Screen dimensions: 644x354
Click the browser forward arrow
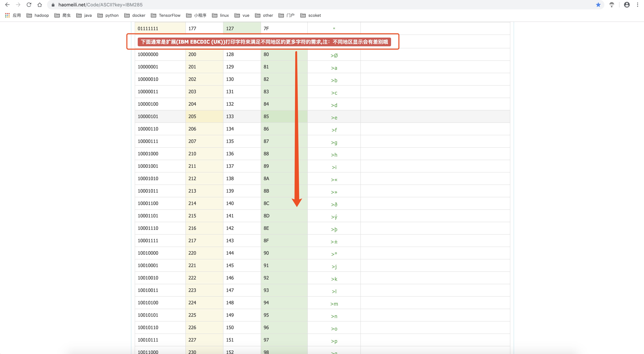(18, 5)
